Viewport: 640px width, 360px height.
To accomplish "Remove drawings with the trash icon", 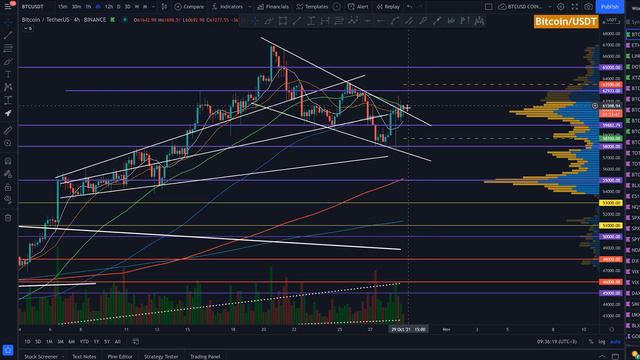I will [x=8, y=218].
